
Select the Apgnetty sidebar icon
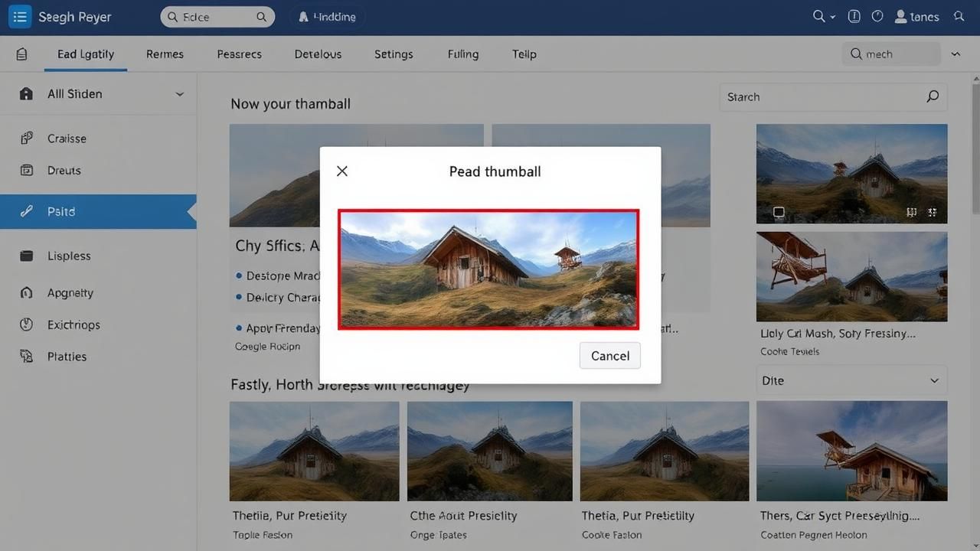(x=27, y=293)
